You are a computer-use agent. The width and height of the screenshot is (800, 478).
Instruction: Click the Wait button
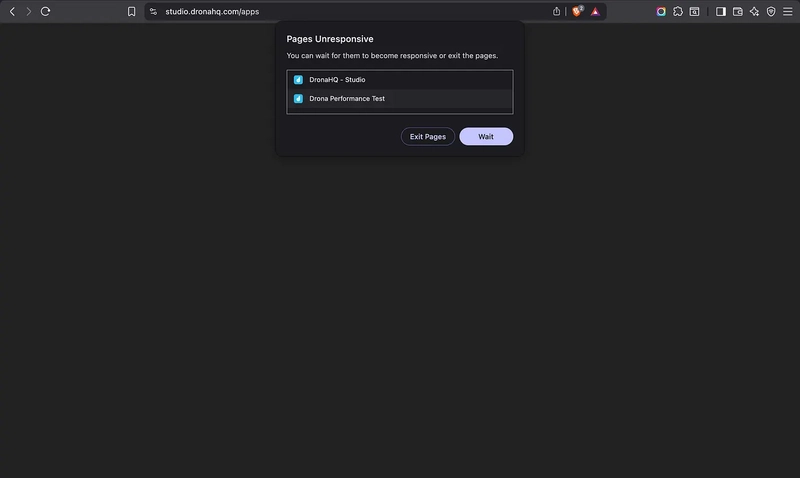tap(486, 136)
